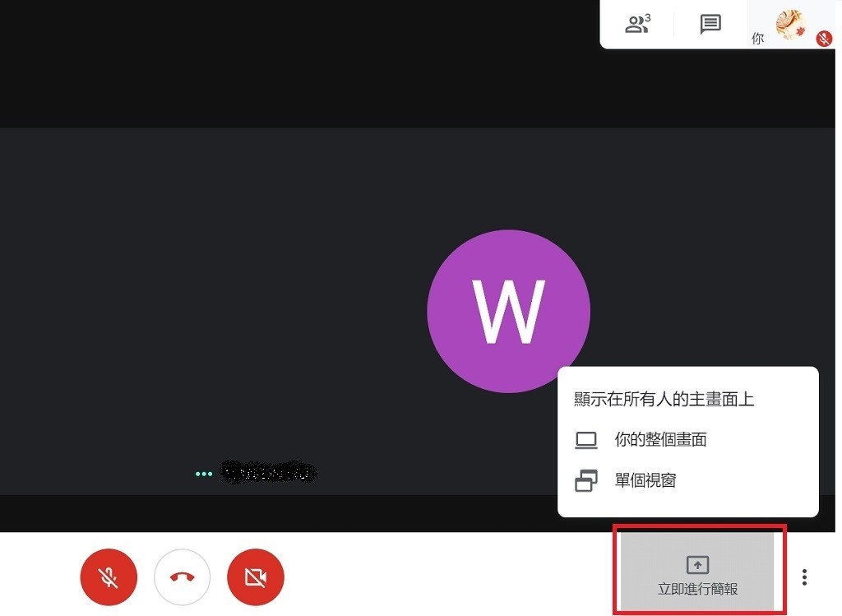
Task: Toggle the camera off button
Action: coord(256,577)
